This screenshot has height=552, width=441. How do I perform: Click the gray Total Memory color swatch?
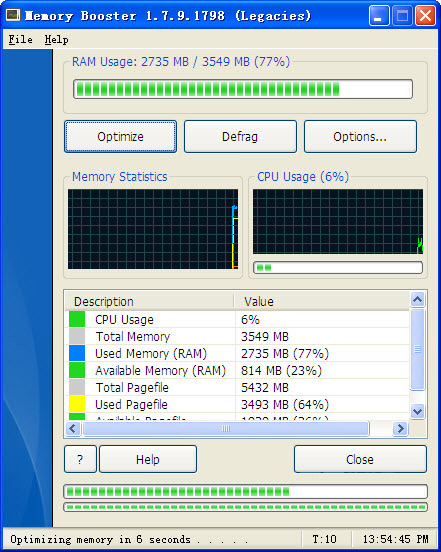(77, 336)
